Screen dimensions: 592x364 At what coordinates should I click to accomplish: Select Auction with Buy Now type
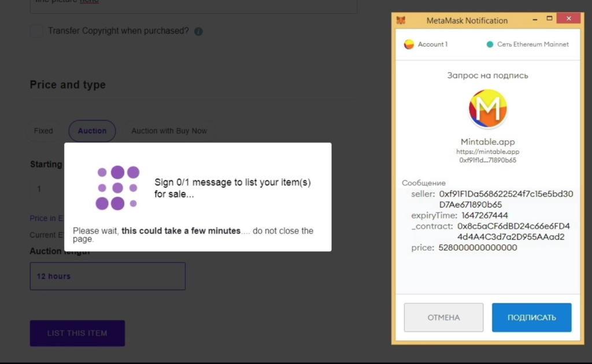(169, 131)
